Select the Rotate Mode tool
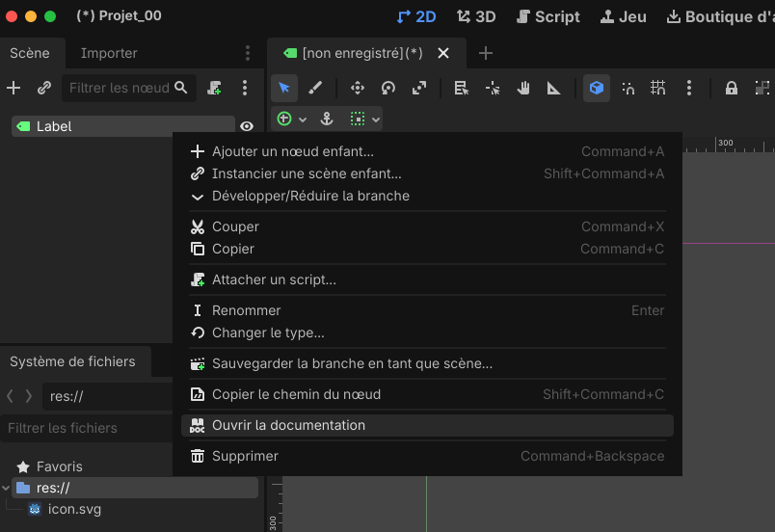Viewport: 775px width, 532px height. pos(388,88)
